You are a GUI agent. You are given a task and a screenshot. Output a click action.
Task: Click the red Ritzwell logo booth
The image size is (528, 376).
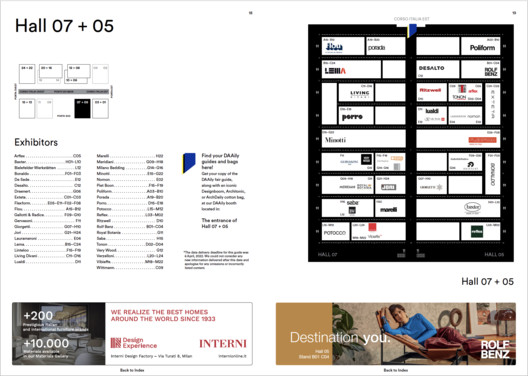coord(432,93)
